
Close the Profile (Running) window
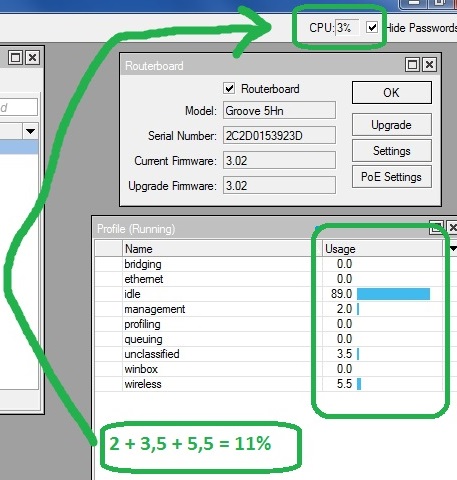click(452, 228)
